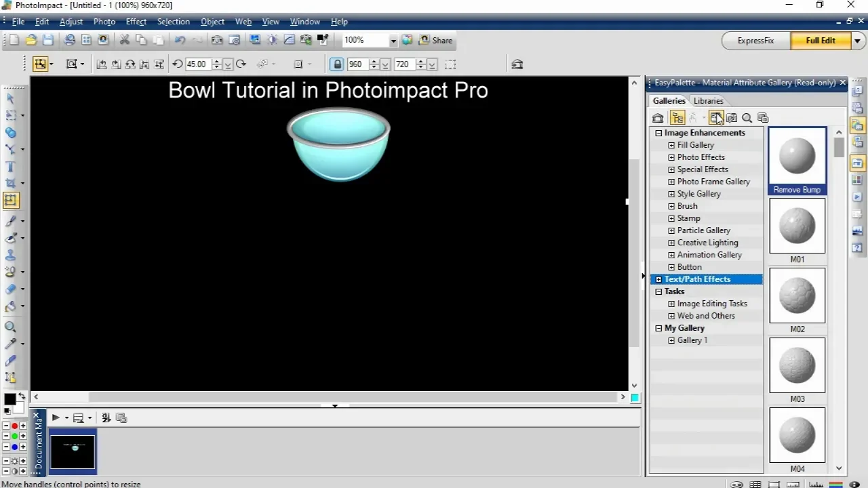Expand the Fill Gallery node

671,145
